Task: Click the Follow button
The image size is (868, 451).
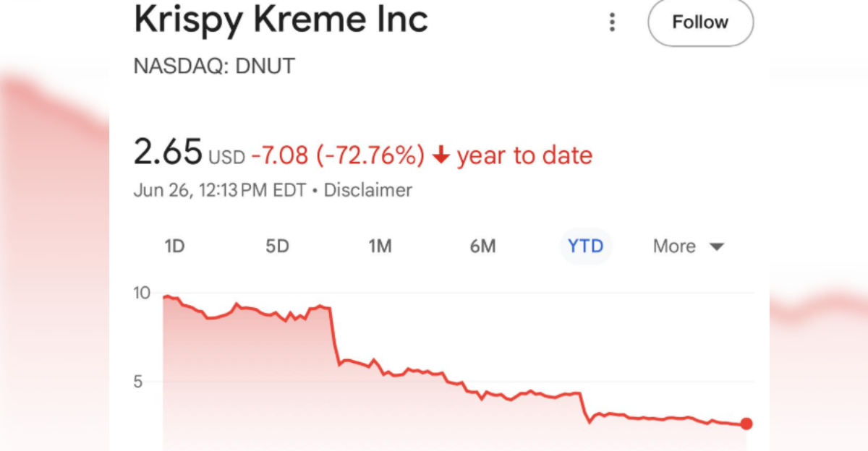Action: [700, 22]
